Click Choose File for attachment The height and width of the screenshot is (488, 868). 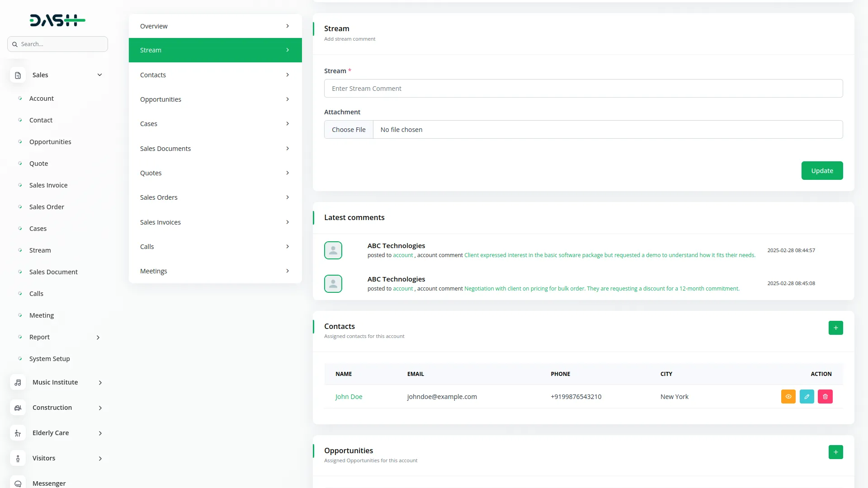pyautogui.click(x=349, y=129)
